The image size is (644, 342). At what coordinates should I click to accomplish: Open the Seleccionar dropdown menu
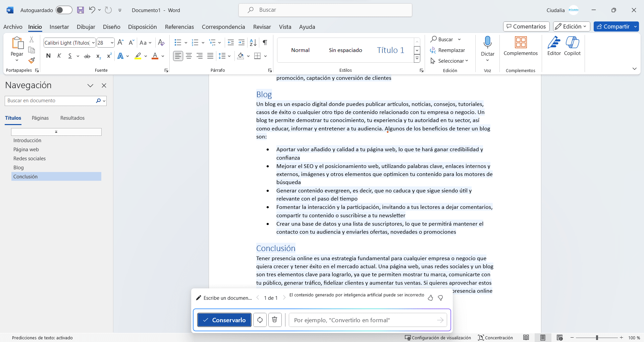(449, 61)
